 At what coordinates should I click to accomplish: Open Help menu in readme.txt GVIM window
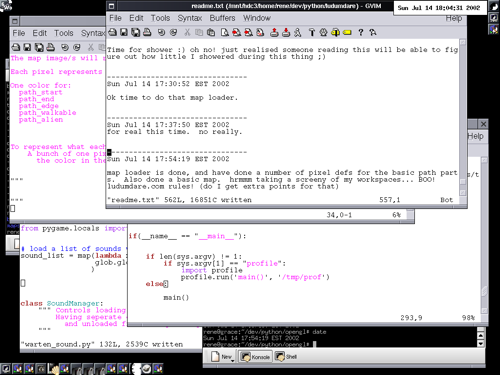tap(454, 18)
